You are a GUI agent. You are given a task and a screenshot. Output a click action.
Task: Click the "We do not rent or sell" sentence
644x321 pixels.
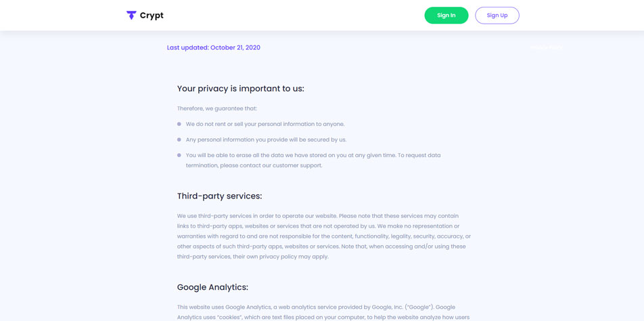point(265,124)
